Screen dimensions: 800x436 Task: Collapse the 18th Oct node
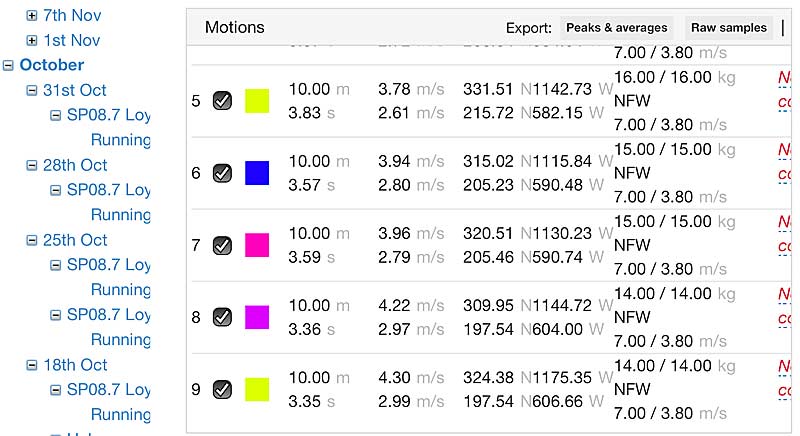tap(32, 365)
